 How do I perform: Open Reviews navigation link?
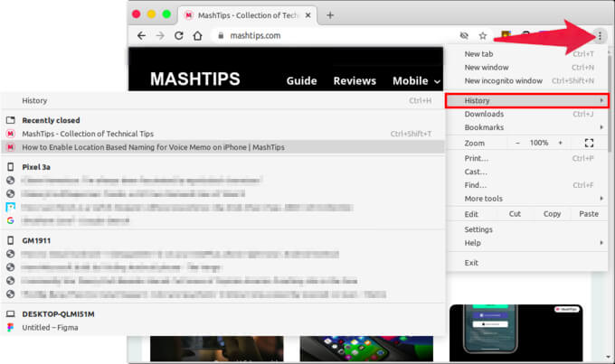point(355,80)
